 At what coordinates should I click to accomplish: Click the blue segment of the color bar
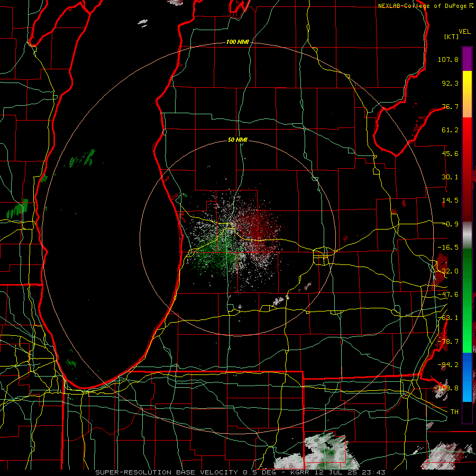pyautogui.click(x=467, y=377)
